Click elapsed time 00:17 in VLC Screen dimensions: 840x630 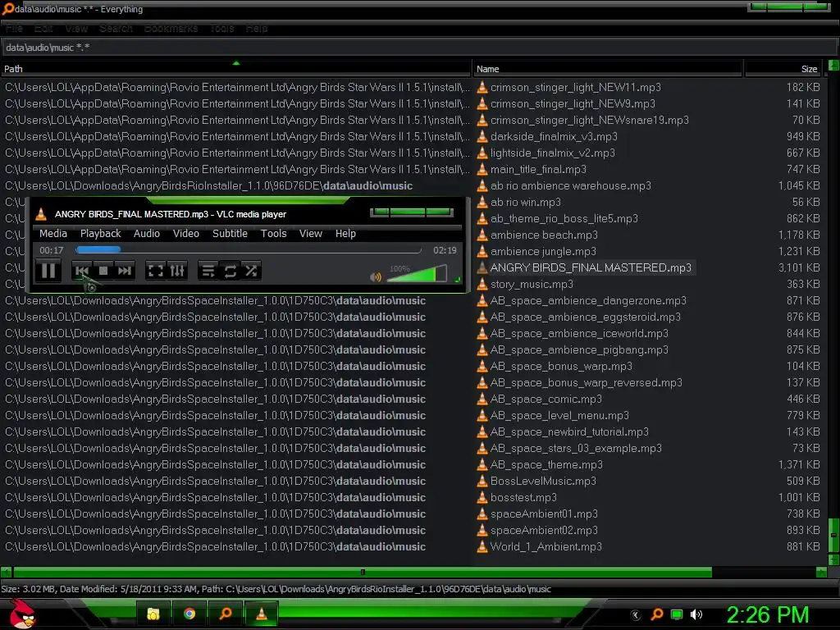[52, 250]
